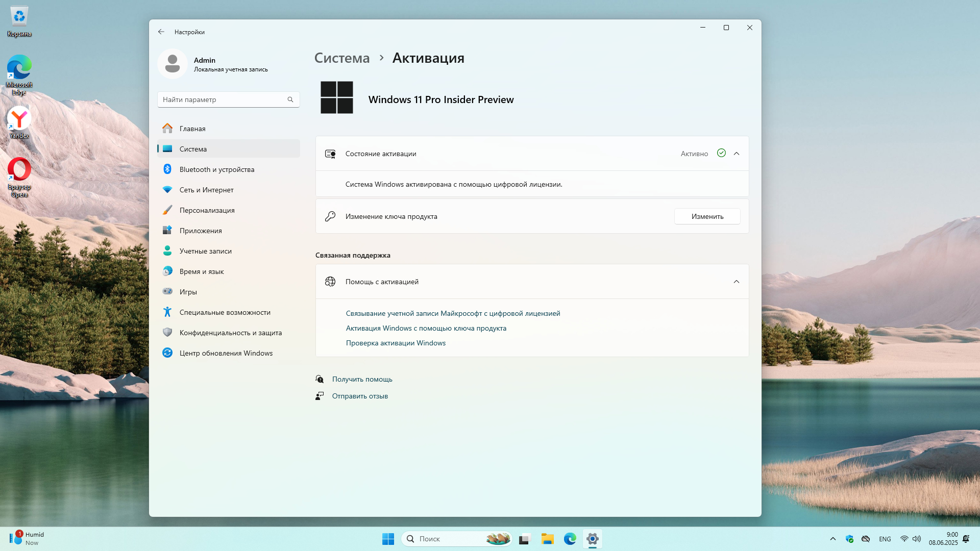Viewport: 980px width, 551px height.
Task: Open File Explorer from taskbar
Action: [x=548, y=539]
